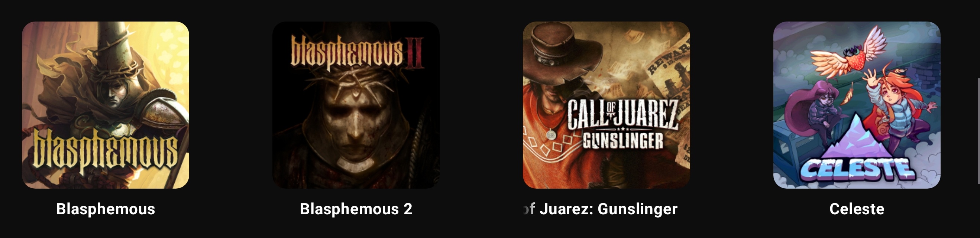980x238 pixels.
Task: Click the icy Celeste logo on cover
Action: click(857, 169)
